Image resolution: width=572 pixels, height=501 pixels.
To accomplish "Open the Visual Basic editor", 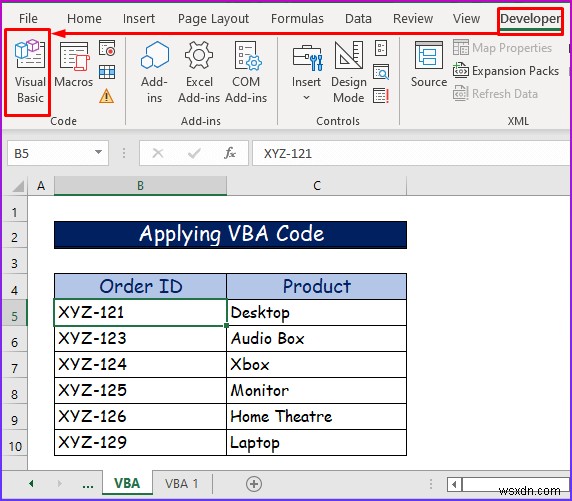I will point(30,72).
